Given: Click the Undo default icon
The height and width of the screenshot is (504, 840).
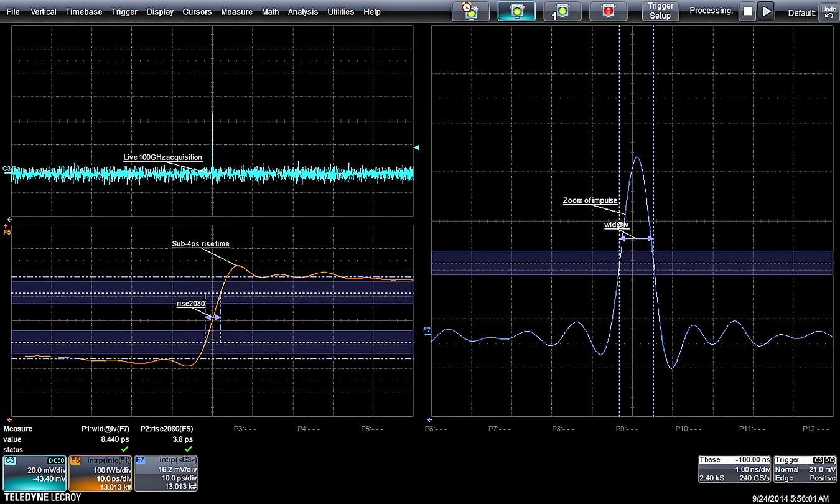Looking at the screenshot, I should coord(828,11).
